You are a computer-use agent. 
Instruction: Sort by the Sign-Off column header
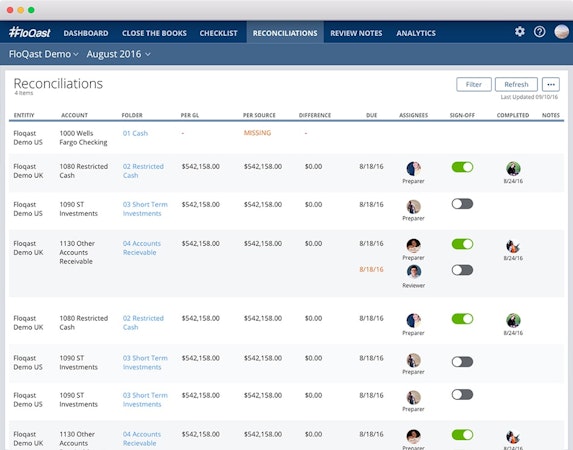click(x=462, y=115)
